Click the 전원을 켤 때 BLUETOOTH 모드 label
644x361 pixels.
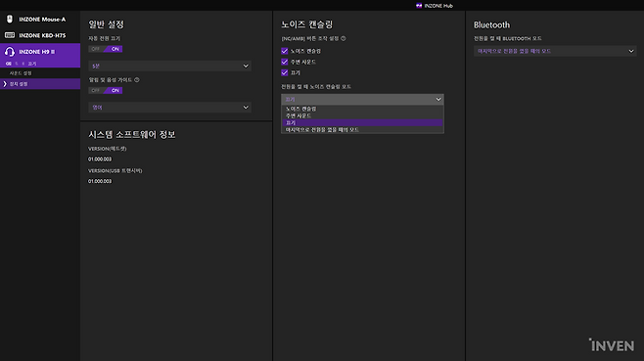508,38
